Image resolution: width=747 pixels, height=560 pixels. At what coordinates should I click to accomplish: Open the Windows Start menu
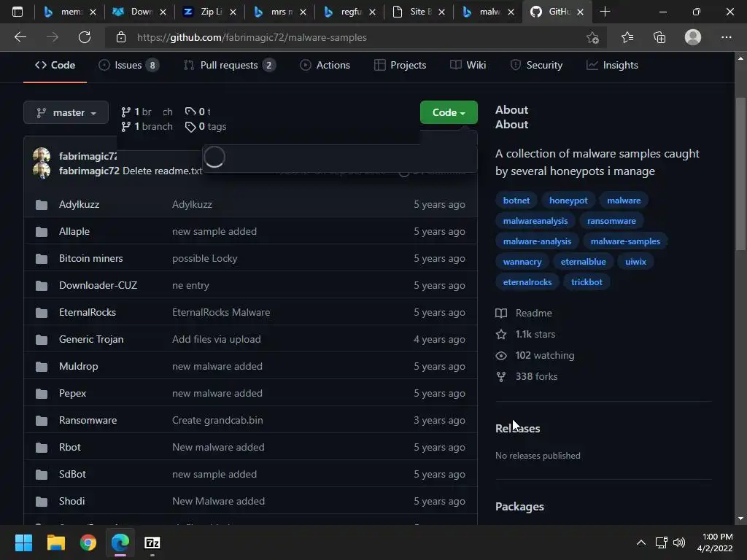pos(23,542)
